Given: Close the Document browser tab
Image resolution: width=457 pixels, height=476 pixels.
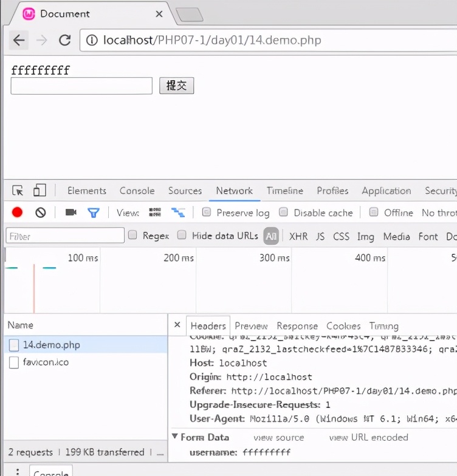Looking at the screenshot, I should coord(159,14).
